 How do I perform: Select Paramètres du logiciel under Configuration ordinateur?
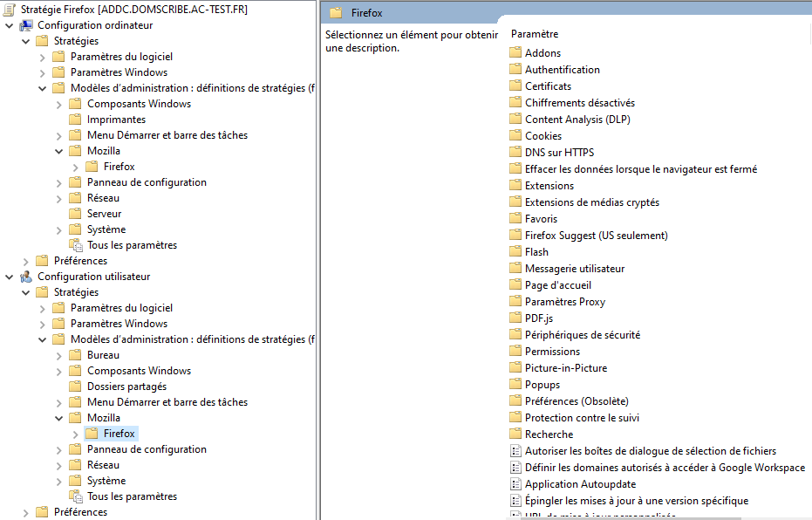pyautogui.click(x=122, y=57)
